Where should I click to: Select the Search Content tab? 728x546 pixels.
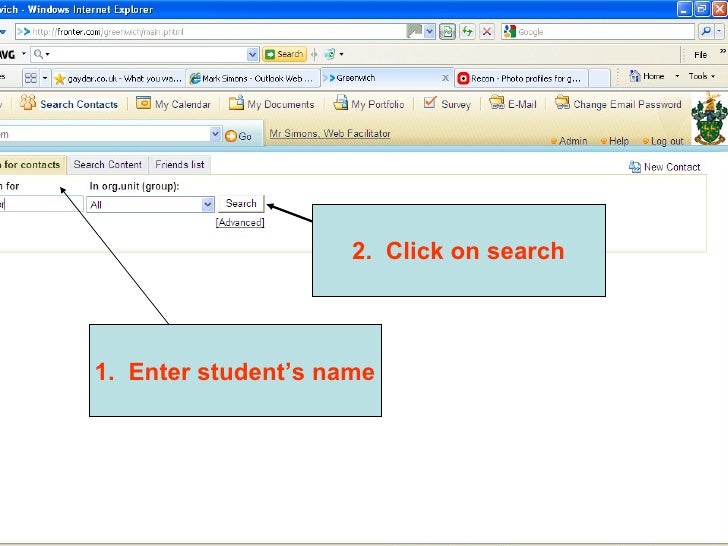point(107,164)
